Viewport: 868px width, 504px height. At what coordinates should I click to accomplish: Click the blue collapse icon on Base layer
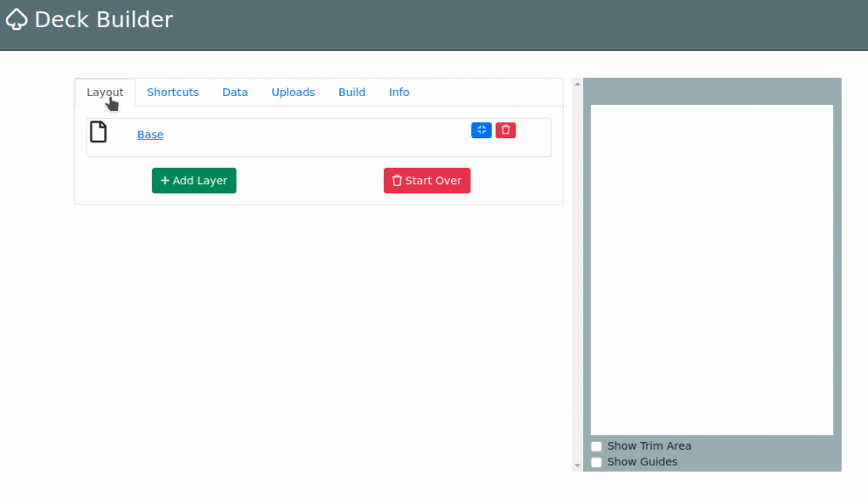click(x=481, y=130)
